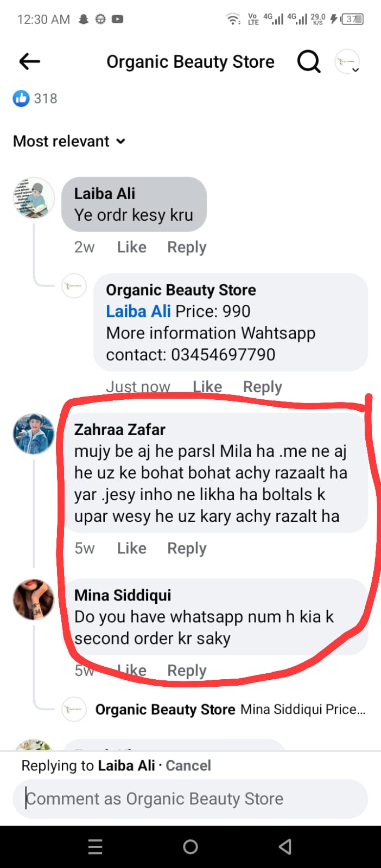This screenshot has height=868, width=381.
Task: Focus the Comment as Organic Beauty Store field
Action: [x=190, y=799]
